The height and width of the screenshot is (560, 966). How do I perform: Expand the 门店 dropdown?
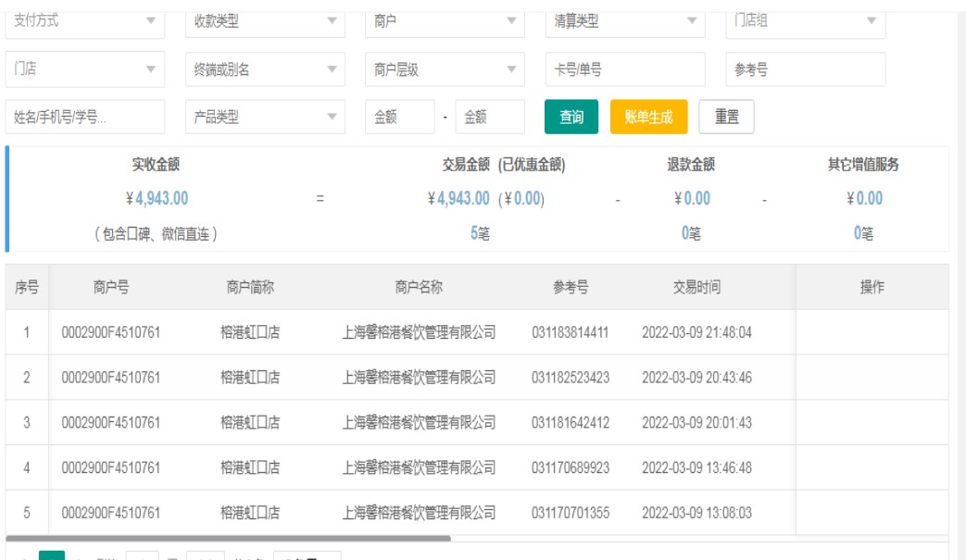click(84, 69)
